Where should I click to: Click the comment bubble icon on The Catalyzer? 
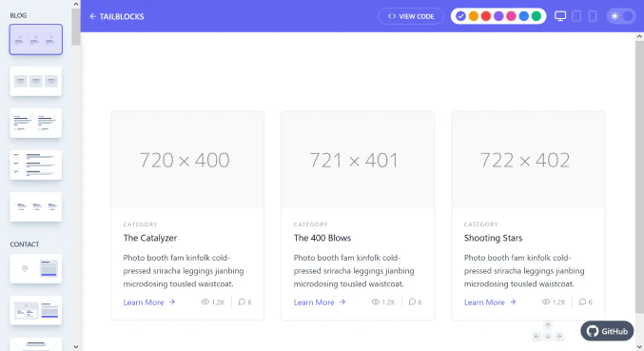(x=242, y=302)
